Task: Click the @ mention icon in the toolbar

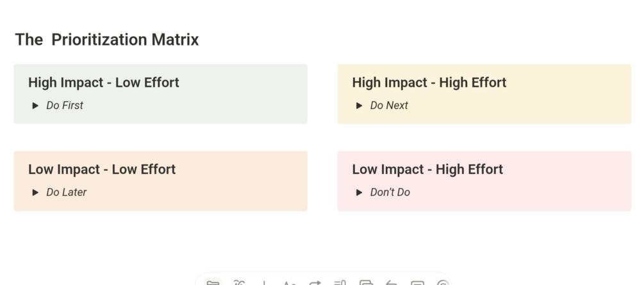Action: pyautogui.click(x=442, y=283)
